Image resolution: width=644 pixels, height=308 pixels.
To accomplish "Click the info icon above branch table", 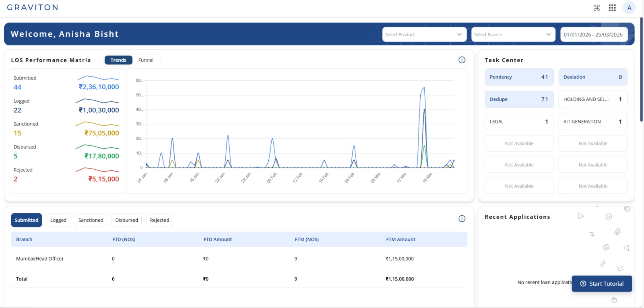I will [x=462, y=219].
